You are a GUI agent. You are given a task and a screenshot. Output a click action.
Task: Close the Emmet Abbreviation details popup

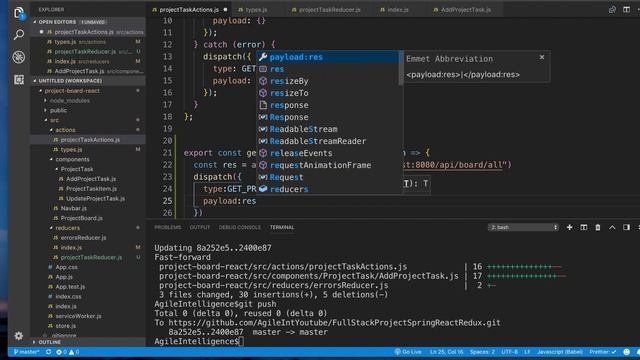tap(542, 58)
